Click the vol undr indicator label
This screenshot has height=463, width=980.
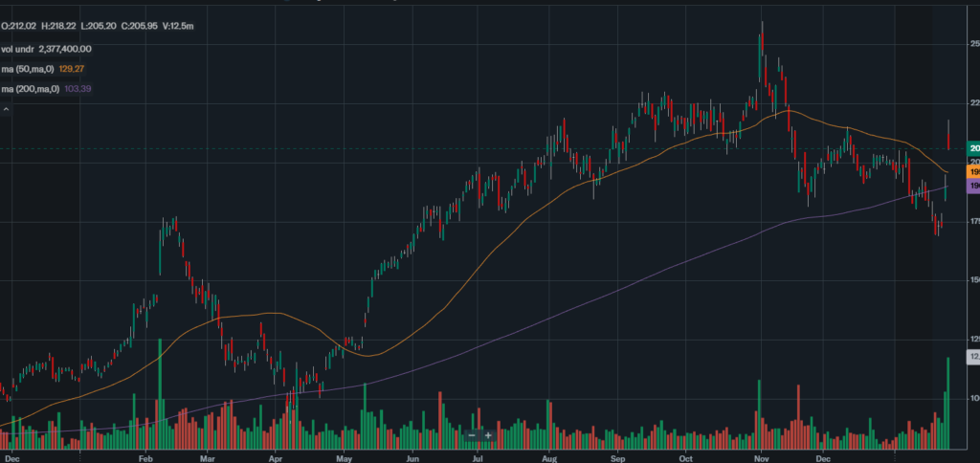tap(20, 49)
